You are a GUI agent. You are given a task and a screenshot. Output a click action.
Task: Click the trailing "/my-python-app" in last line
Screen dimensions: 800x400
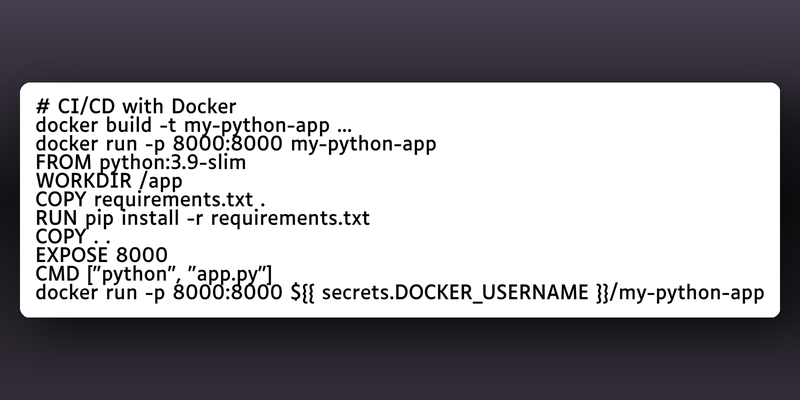[684, 293]
